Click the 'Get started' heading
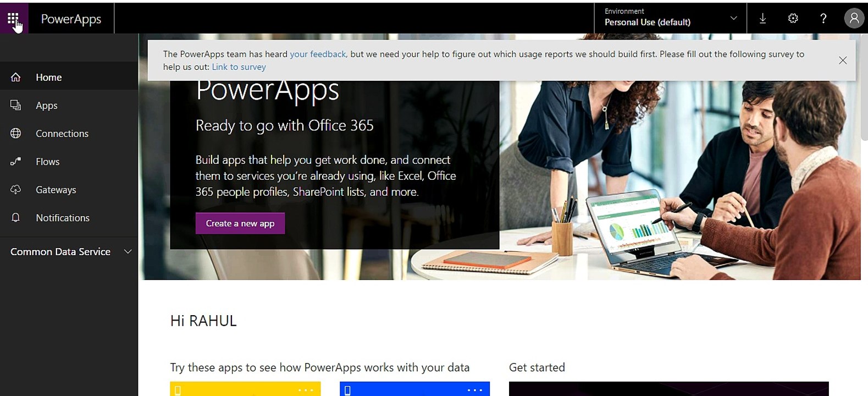 [537, 367]
